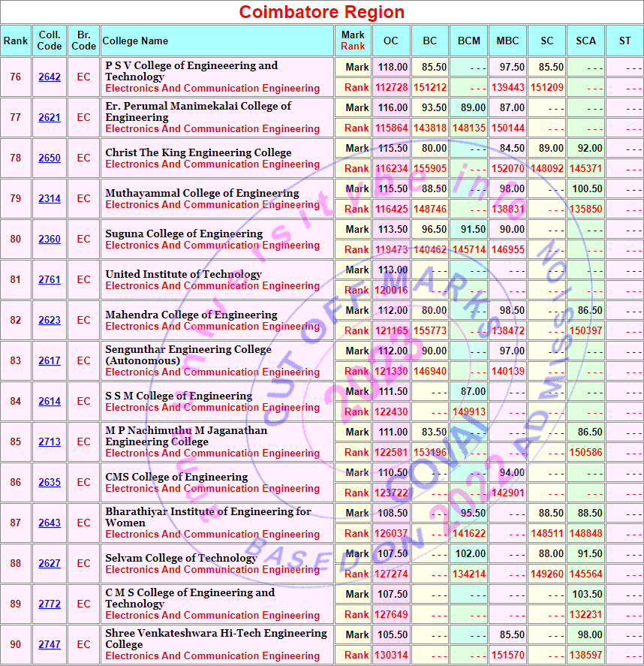Open college code 2627 link
The image size is (644, 666).
coord(50,564)
